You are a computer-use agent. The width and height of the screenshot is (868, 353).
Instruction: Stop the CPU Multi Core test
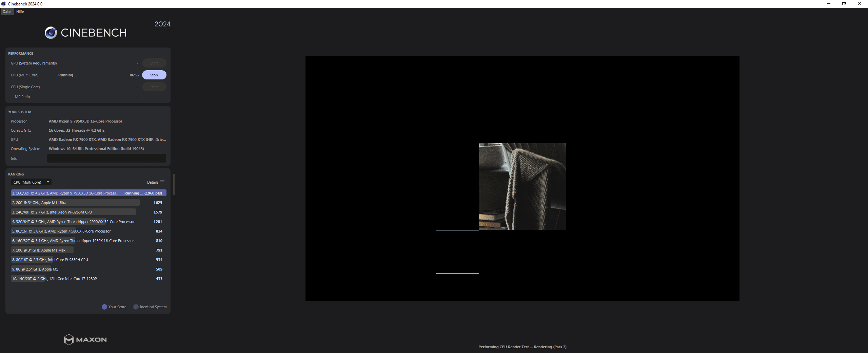click(154, 75)
